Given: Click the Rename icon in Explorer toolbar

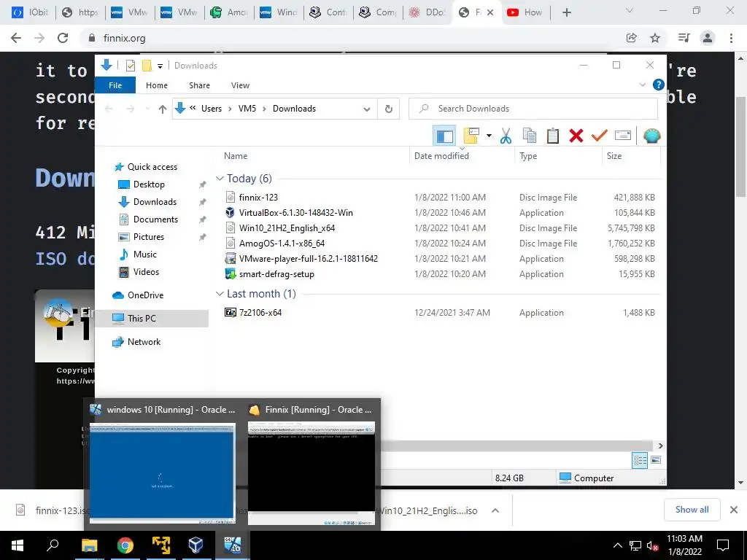Looking at the screenshot, I should tap(623, 136).
